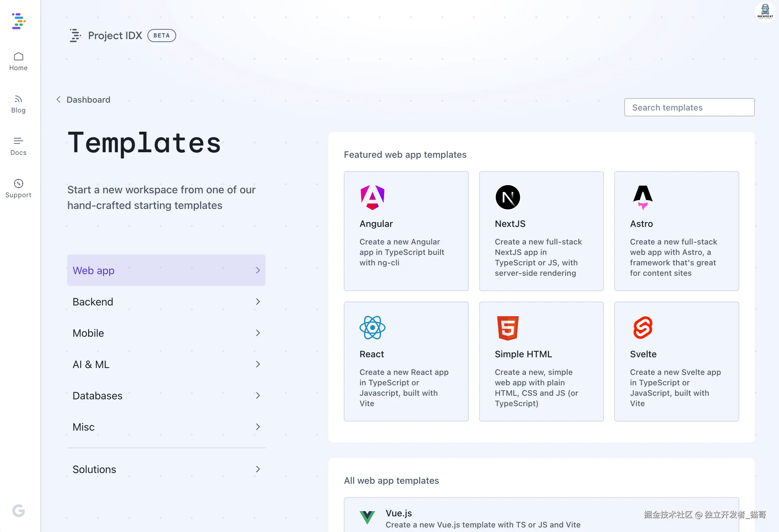This screenshot has height=532, width=779.
Task: Click the React atom logo
Action: tap(373, 328)
